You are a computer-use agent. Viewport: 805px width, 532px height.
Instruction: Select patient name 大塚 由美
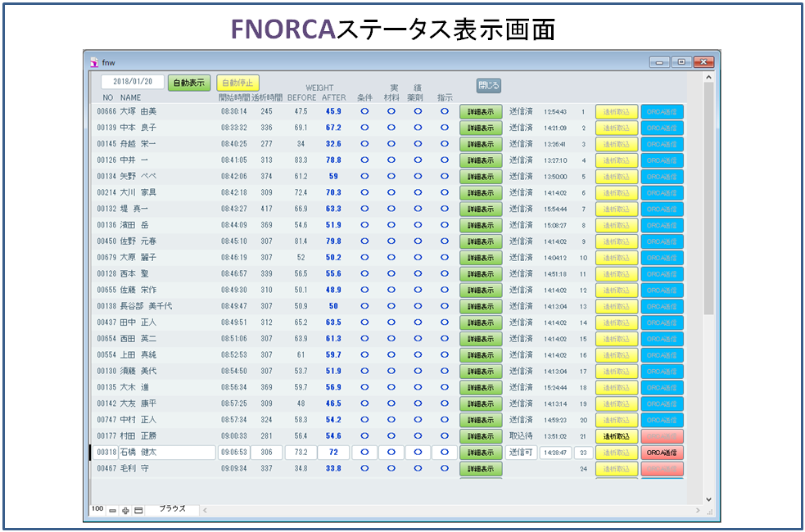(x=138, y=111)
